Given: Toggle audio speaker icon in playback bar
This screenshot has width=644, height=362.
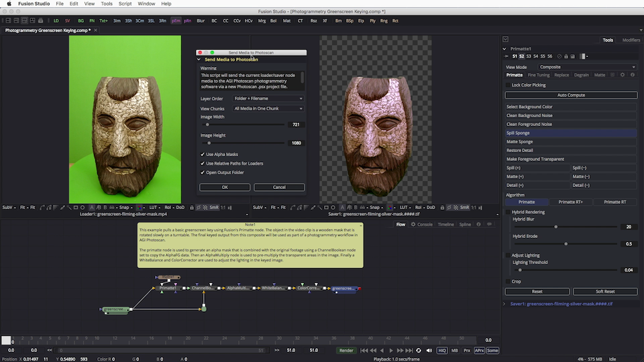Looking at the screenshot, I should click(429, 351).
